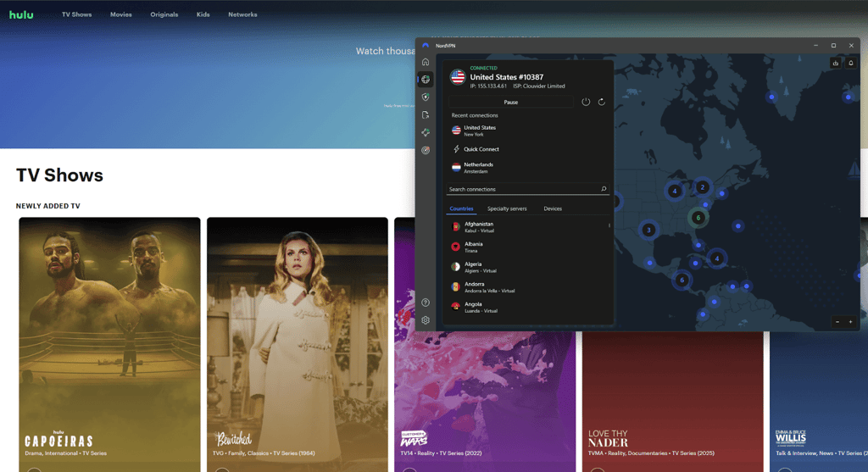The height and width of the screenshot is (472, 868).
Task: Click the Afghanistan flag icon
Action: [x=455, y=227]
